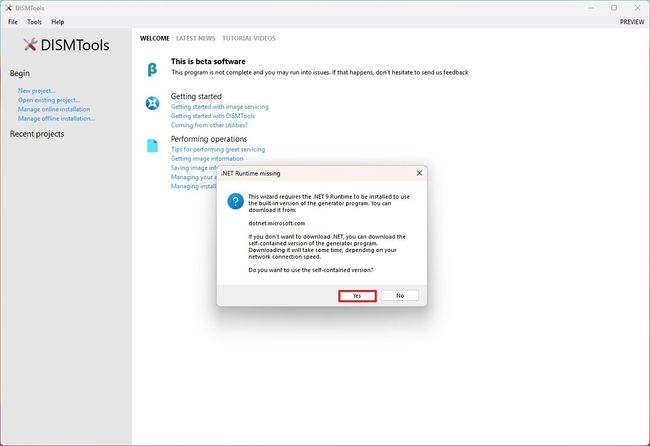Viewport: 650px width, 446px height.
Task: Open Tips for performing great servicing
Action: click(x=218, y=149)
